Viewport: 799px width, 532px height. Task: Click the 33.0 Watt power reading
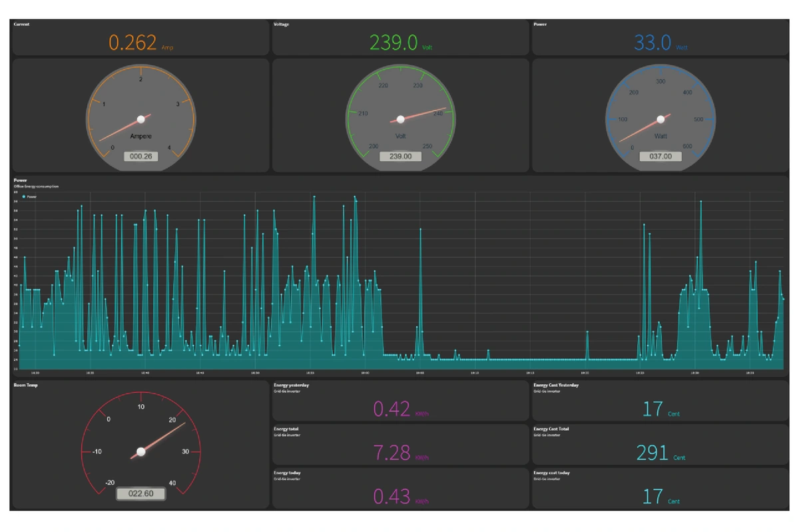(x=661, y=43)
